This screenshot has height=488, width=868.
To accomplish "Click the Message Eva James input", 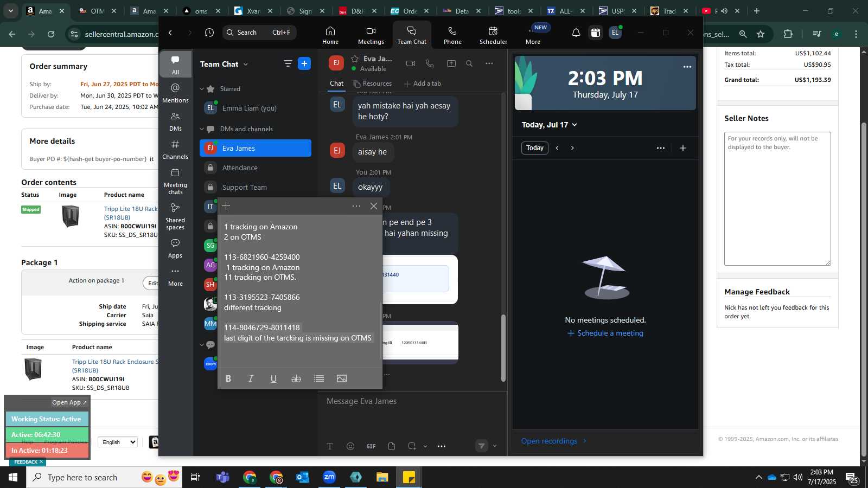I will pos(411,401).
